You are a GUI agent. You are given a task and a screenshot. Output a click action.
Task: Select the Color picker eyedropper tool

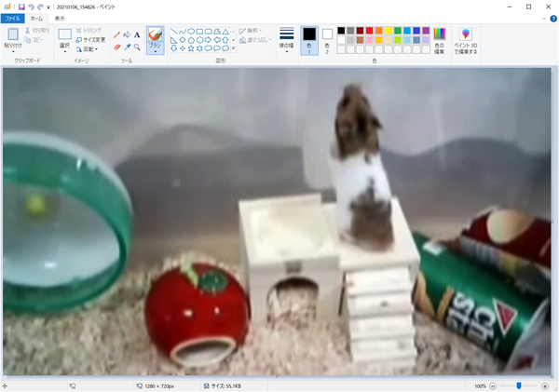(127, 47)
